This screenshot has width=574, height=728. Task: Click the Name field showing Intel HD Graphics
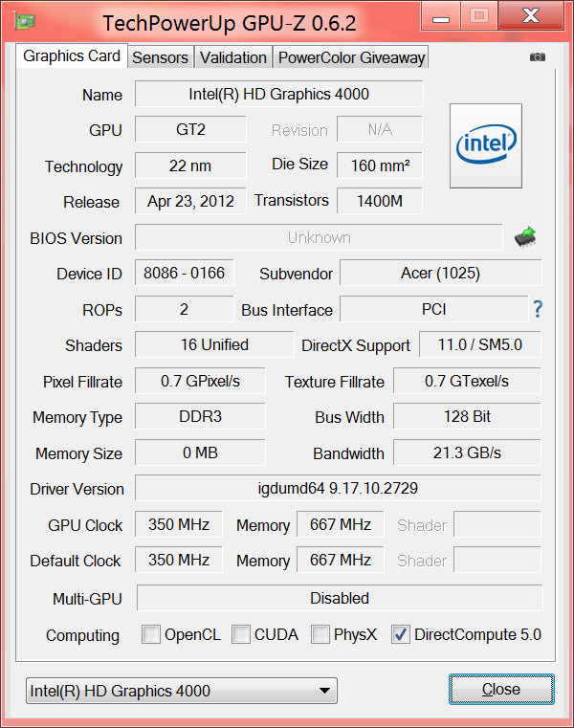(278, 94)
